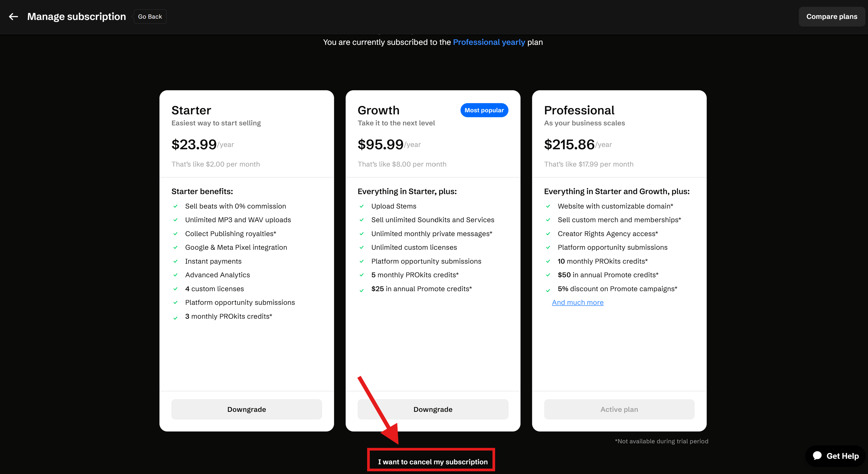Click the Manage subscription heading

77,17
